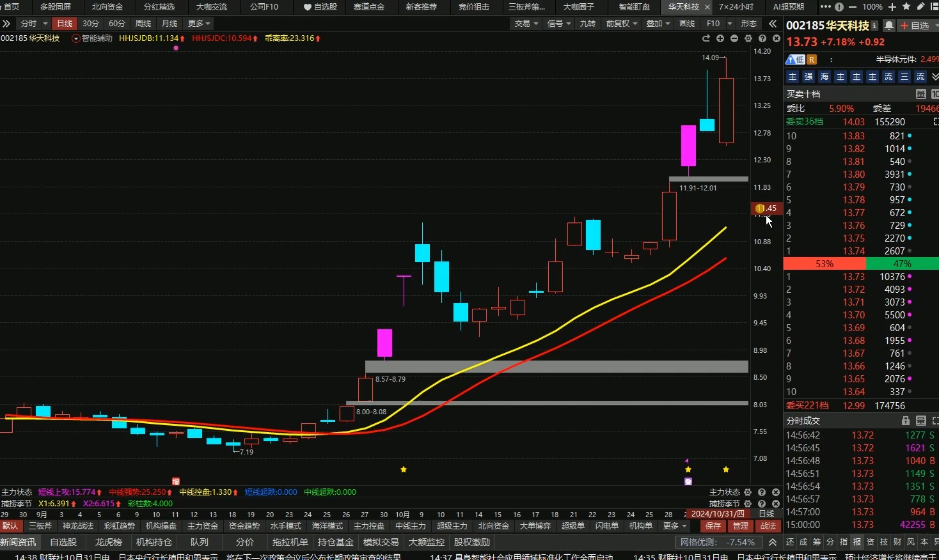
Task: Decrease zoom with minus next to 100%
Action: pyautogui.click(x=854, y=7)
